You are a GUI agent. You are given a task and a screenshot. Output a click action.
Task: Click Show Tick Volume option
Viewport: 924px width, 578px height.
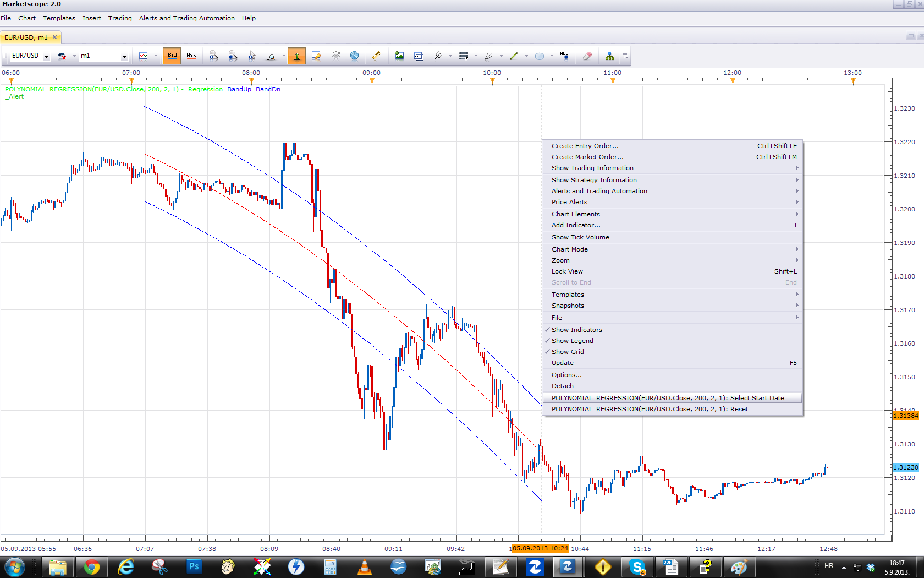click(672, 237)
